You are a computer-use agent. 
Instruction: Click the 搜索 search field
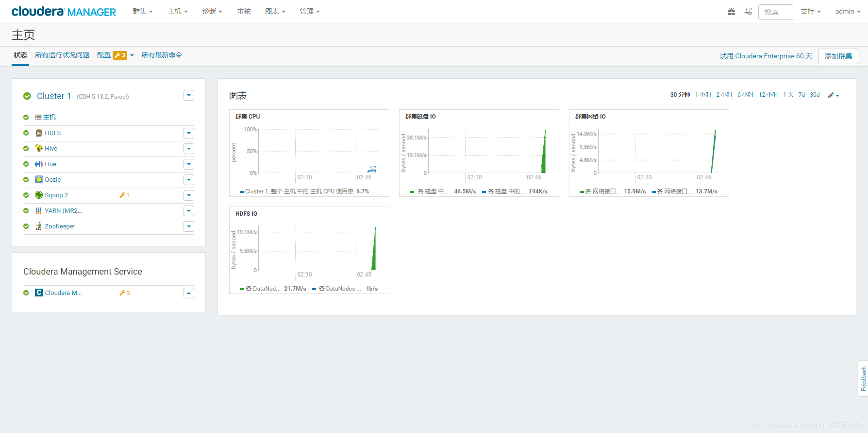(x=775, y=12)
